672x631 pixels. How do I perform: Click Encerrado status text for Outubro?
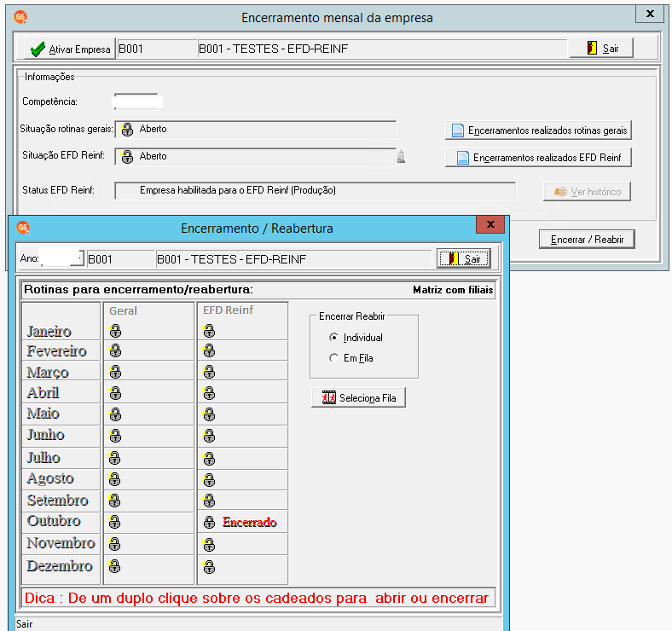click(x=249, y=522)
